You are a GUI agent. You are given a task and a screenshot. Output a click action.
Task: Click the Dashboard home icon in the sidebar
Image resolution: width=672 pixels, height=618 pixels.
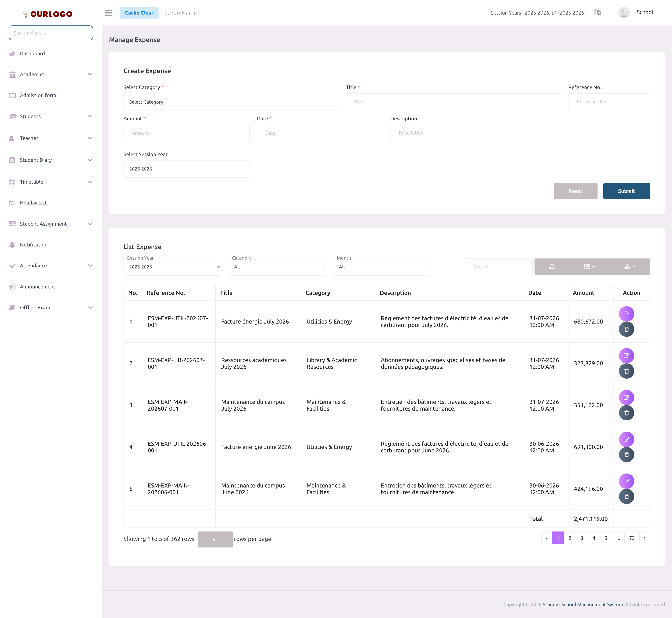click(12, 53)
